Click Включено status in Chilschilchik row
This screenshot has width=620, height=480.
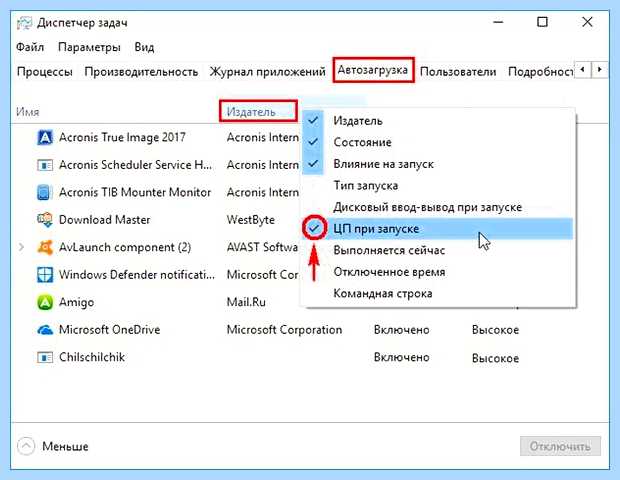[402, 357]
